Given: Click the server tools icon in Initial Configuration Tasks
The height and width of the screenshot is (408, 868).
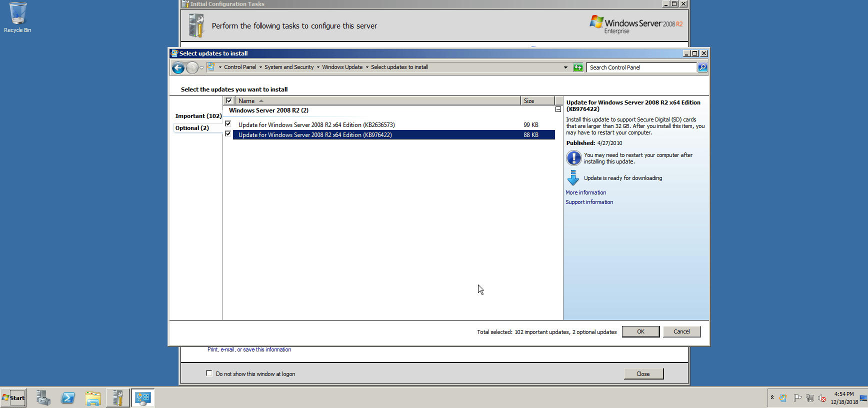Looking at the screenshot, I should (x=196, y=25).
